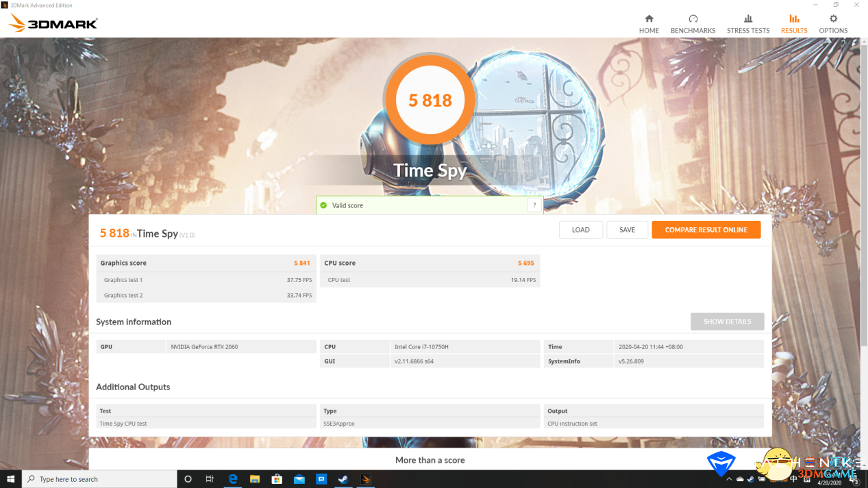Click the System information heading

(x=134, y=322)
